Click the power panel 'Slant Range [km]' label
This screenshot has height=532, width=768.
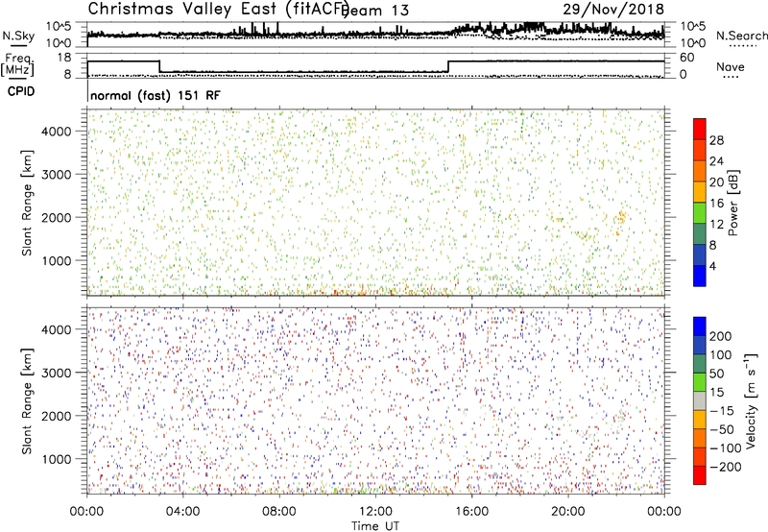tap(27, 203)
